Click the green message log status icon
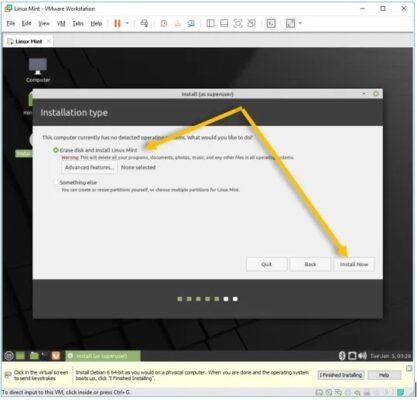This screenshot has height=400, width=417. click(401, 392)
